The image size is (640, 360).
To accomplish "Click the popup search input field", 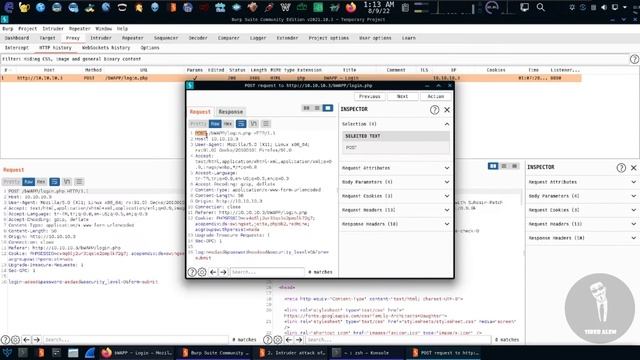I will pyautogui.click(x=267, y=272).
